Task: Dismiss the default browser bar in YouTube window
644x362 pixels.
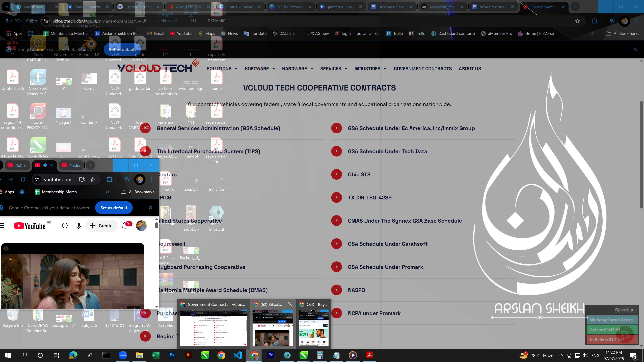Action: 150,208
